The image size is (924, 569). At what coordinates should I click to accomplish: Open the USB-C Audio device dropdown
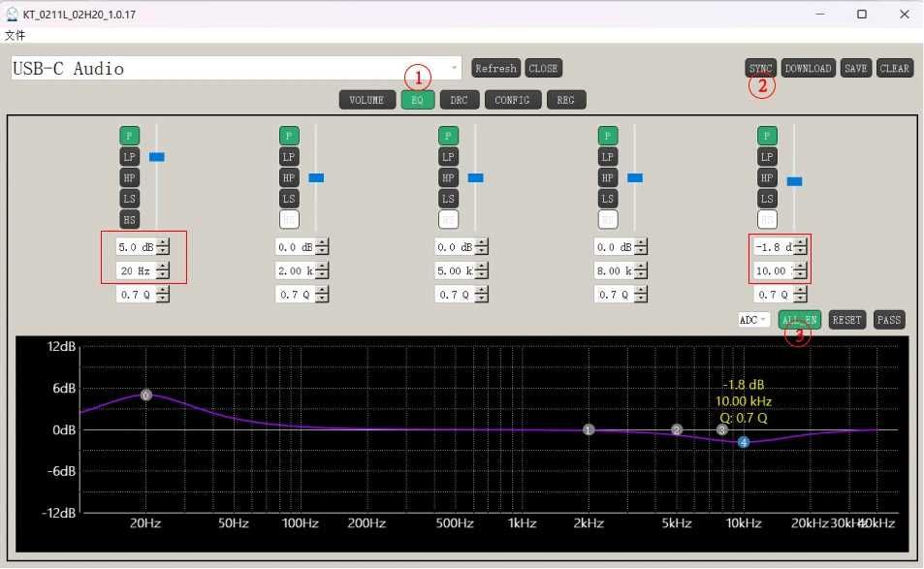[x=236, y=68]
